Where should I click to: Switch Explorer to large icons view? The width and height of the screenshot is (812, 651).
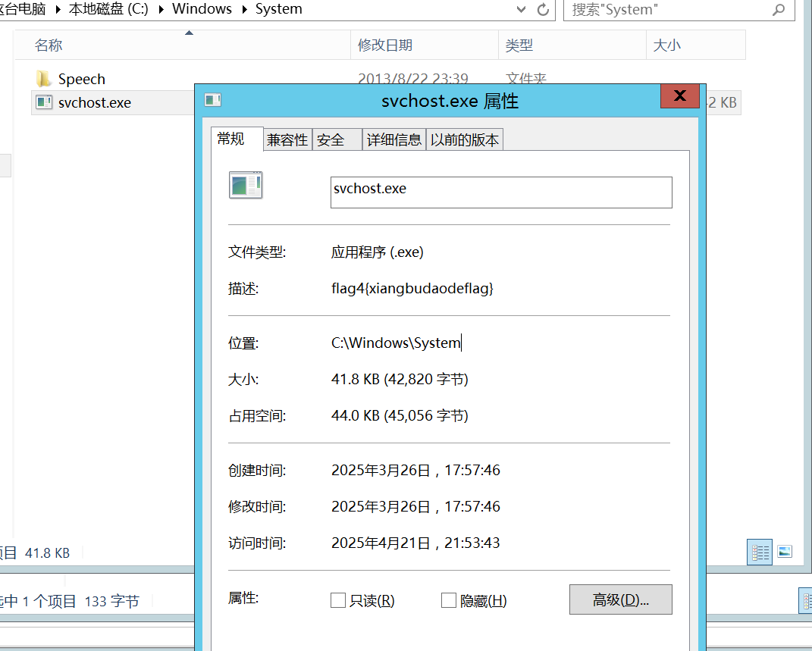tap(785, 552)
